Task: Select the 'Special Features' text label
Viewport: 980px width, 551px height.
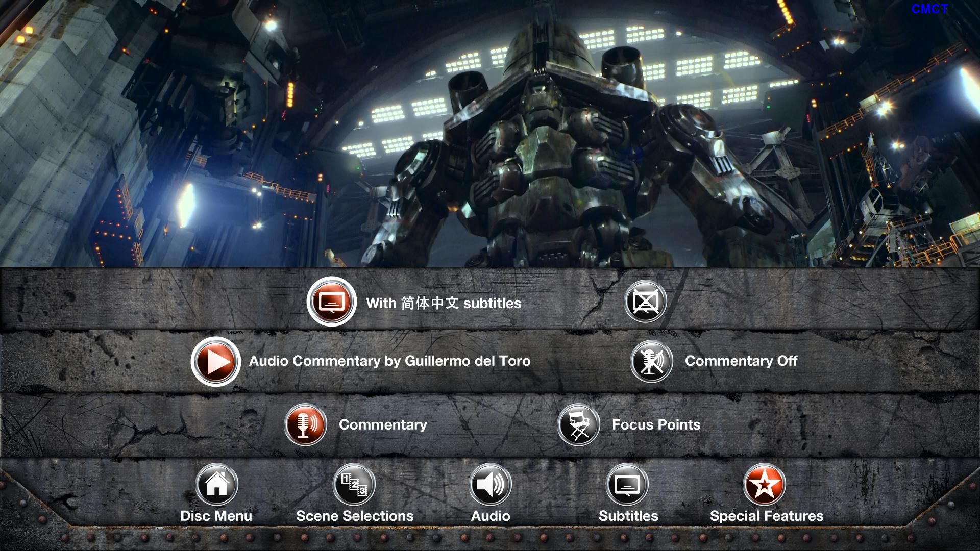Action: tap(767, 516)
